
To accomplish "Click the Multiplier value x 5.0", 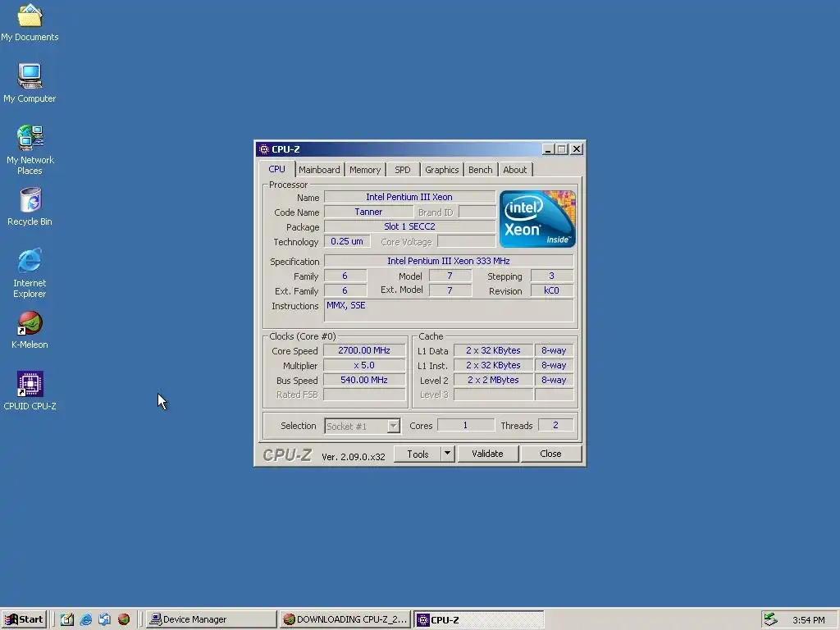I will point(364,365).
